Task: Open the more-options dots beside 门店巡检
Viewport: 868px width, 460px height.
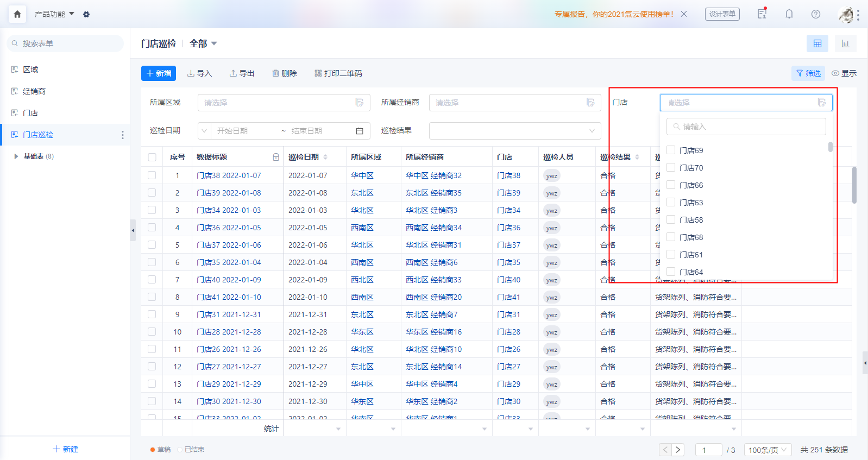Action: (123, 135)
